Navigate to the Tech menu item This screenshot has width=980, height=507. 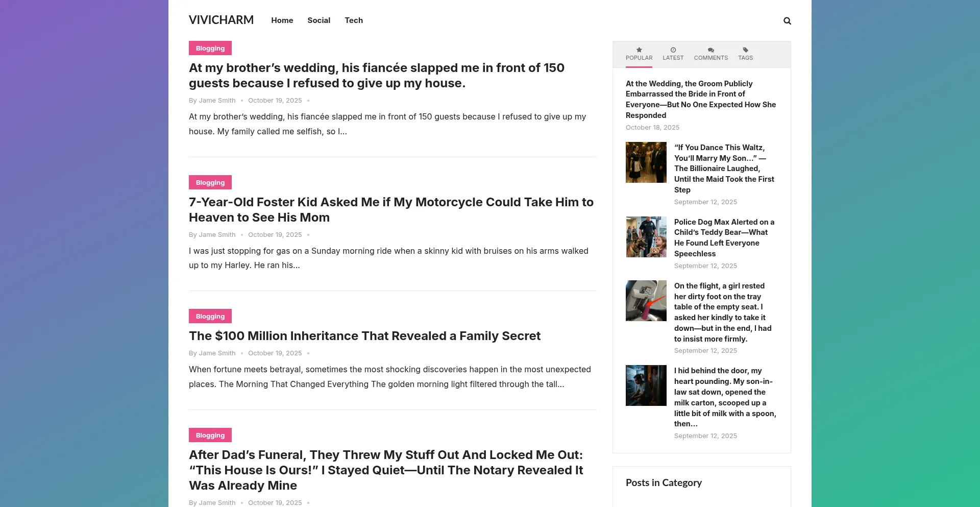click(353, 20)
